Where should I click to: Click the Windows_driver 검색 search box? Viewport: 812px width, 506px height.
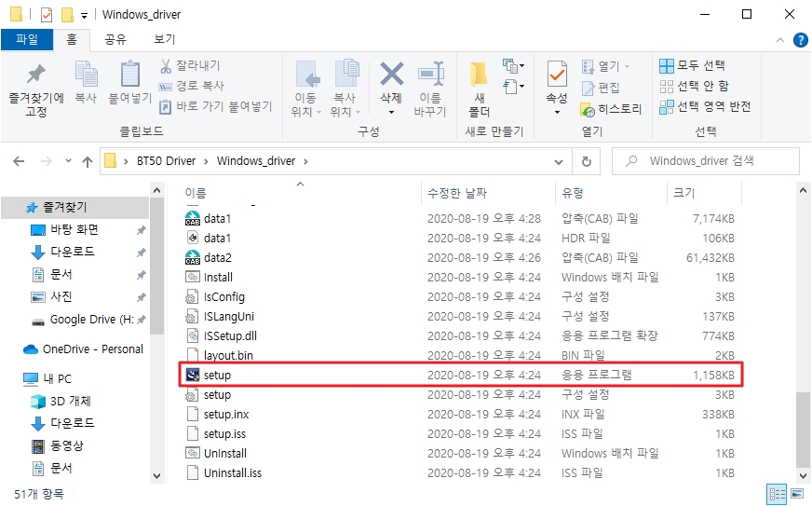pos(706,161)
